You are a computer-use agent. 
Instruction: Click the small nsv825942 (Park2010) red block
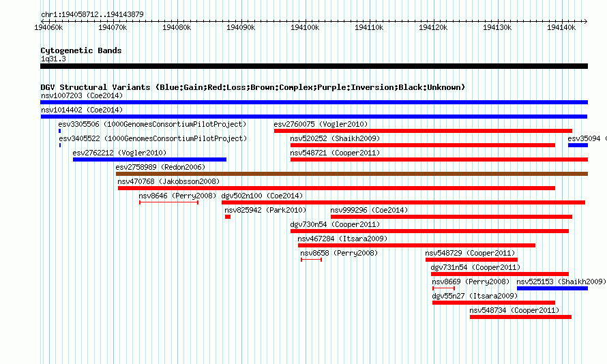pos(228,217)
